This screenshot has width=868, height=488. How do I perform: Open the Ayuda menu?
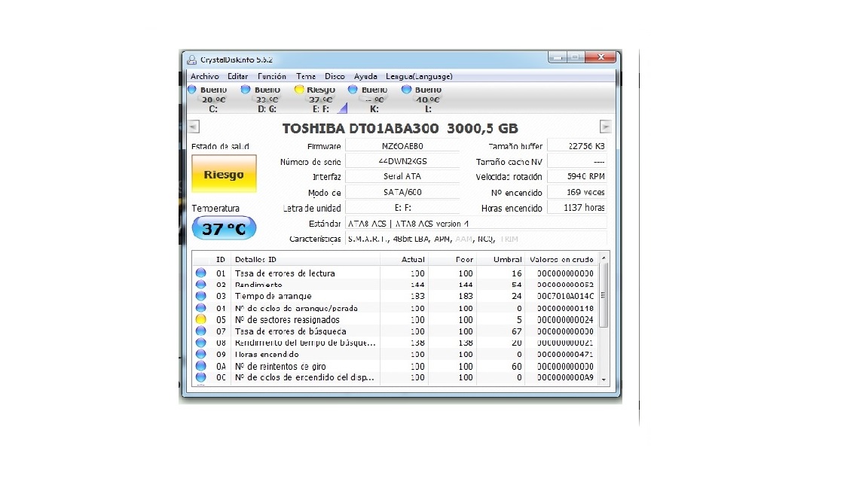[365, 76]
